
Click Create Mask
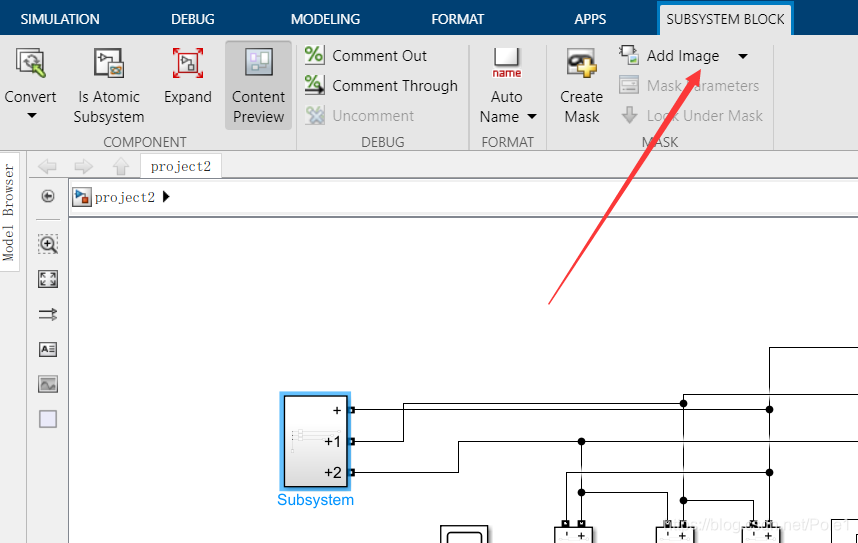click(582, 86)
